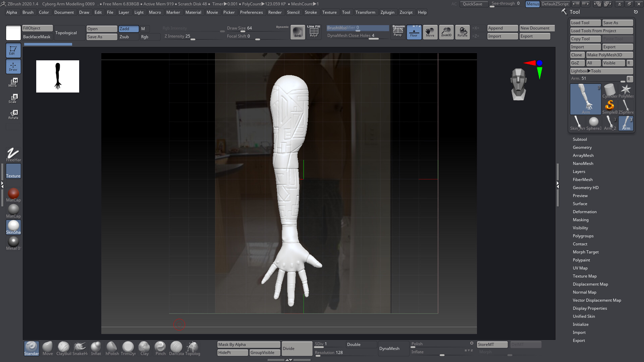Adjust the Z Intensity slider

[x=193, y=37]
